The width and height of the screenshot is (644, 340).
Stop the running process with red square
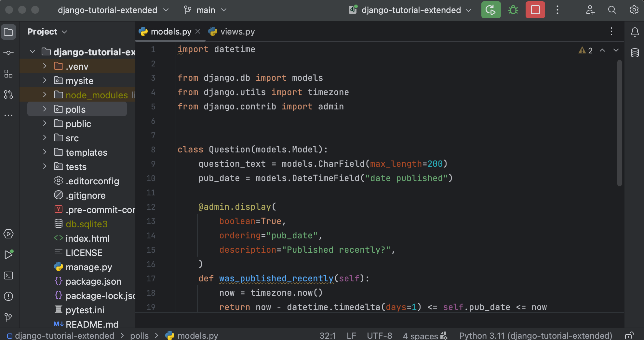[535, 10]
